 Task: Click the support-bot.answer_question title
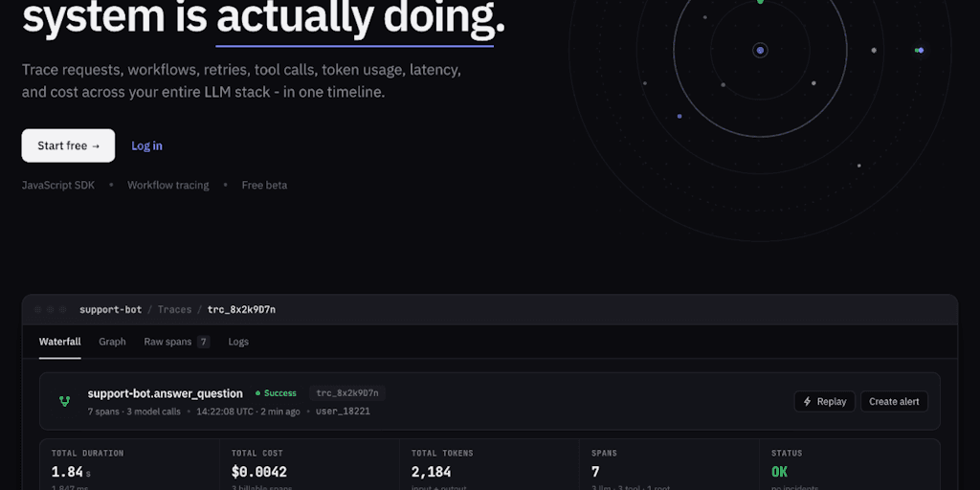pos(165,393)
